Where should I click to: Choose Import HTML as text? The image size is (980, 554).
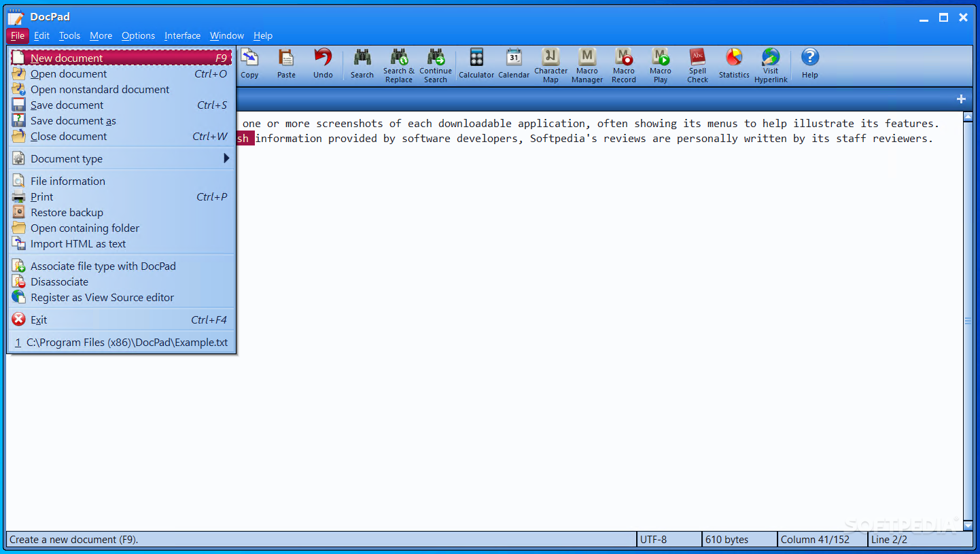point(122,244)
